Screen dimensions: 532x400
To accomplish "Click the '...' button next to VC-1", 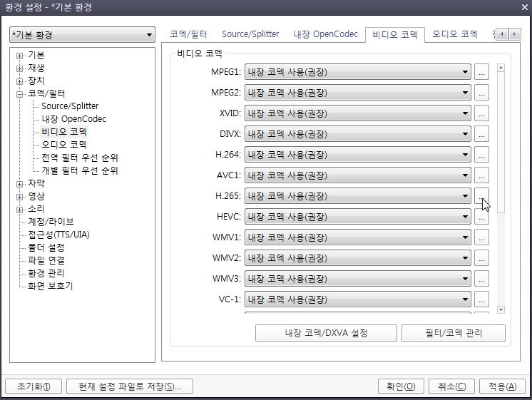I will pyautogui.click(x=481, y=299).
